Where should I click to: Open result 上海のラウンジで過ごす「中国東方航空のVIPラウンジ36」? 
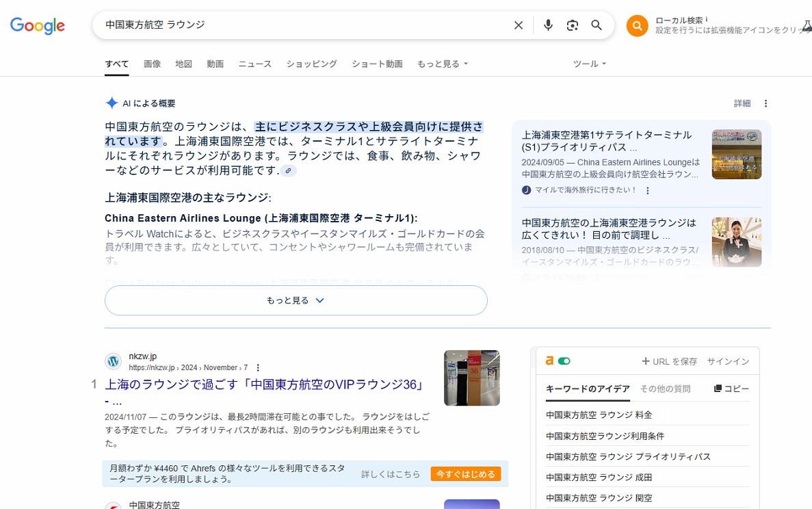[265, 391]
